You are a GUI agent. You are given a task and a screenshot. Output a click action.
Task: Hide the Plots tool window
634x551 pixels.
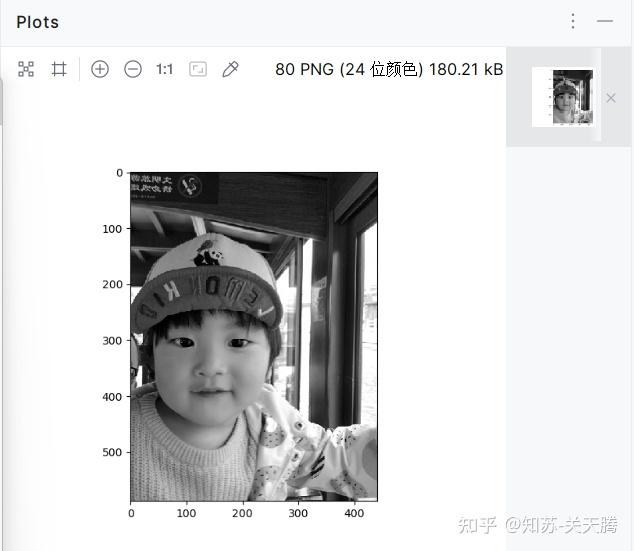click(605, 21)
